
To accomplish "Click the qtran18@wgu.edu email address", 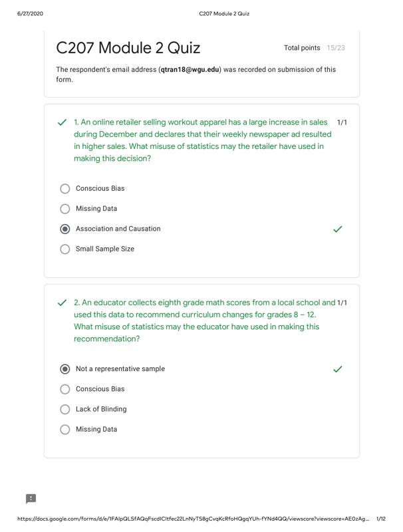I will (x=190, y=70).
